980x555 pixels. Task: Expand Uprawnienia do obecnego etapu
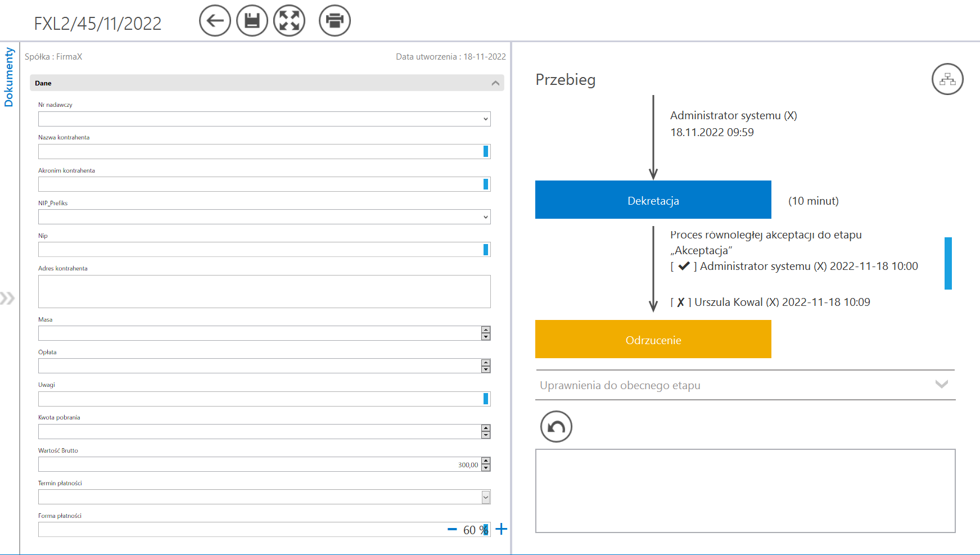(746, 385)
